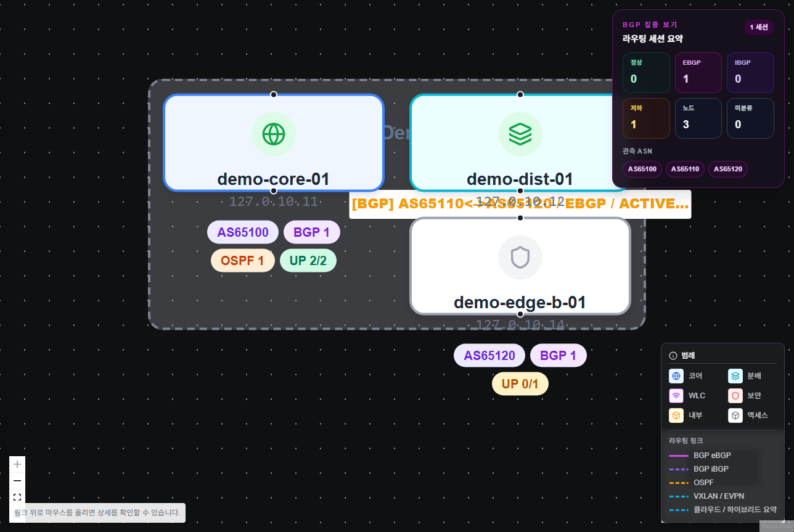Image resolution: width=794 pixels, height=532 pixels.
Task: Select the AS65120 chip in the summary panel
Action: (x=727, y=169)
